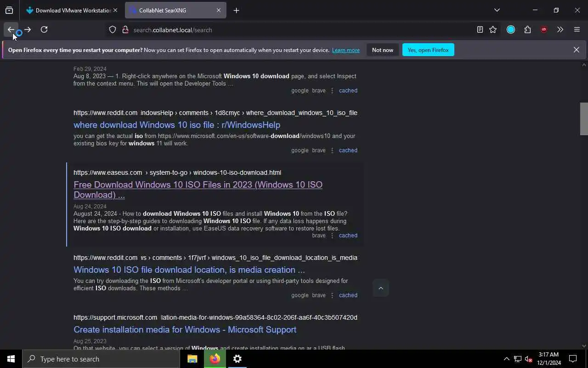Open Settings gear in taskbar
588x368 pixels.
coord(237,359)
